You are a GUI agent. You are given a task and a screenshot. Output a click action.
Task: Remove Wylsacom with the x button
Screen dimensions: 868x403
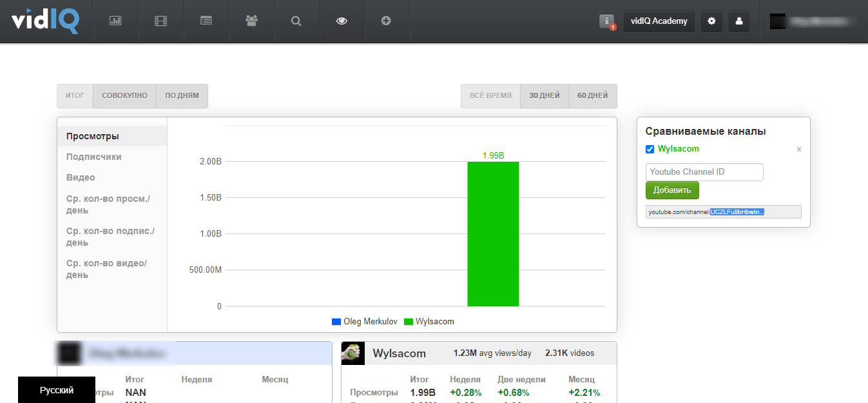pyautogui.click(x=799, y=149)
